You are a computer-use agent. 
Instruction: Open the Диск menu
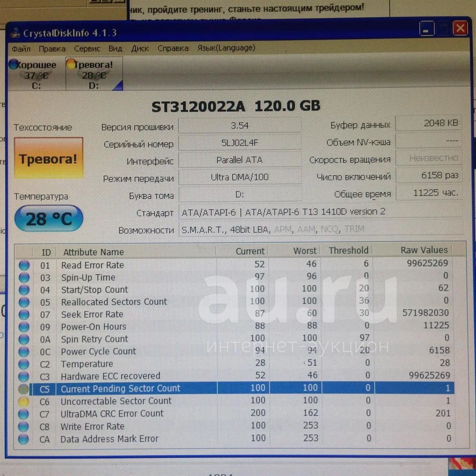[140, 49]
